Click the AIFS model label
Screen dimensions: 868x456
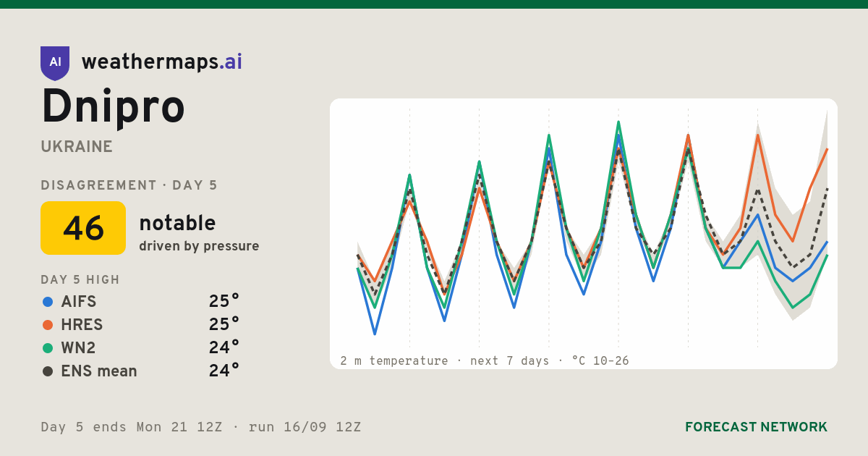(79, 301)
